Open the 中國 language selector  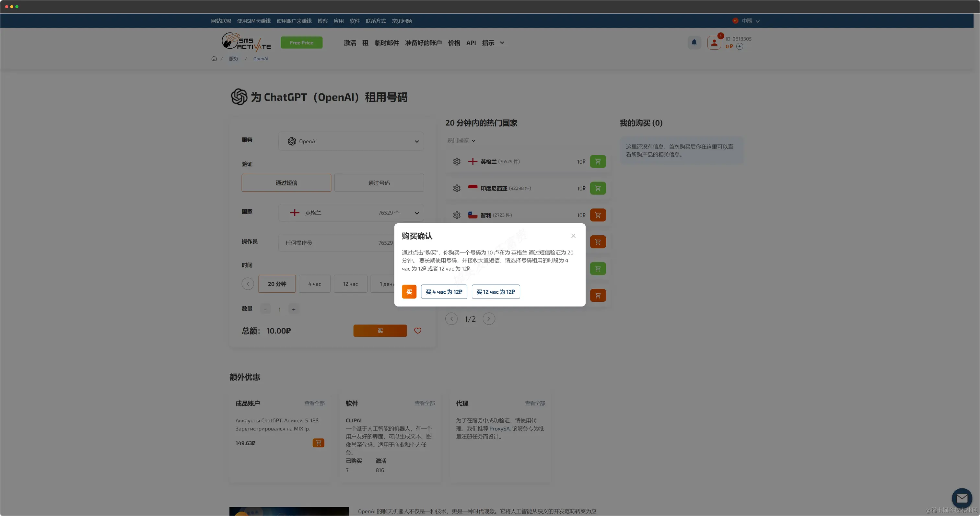746,21
